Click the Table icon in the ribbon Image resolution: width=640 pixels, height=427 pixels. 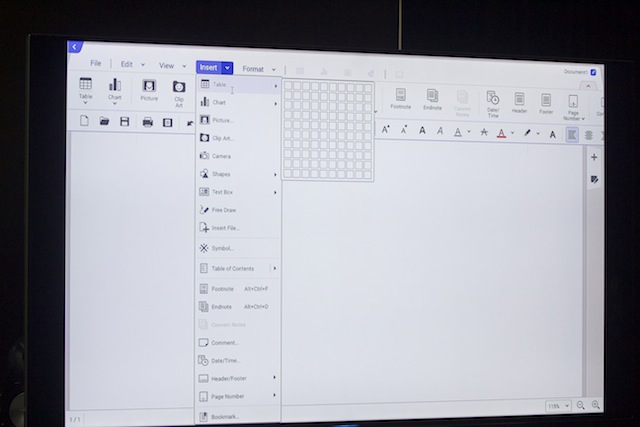tap(85, 84)
